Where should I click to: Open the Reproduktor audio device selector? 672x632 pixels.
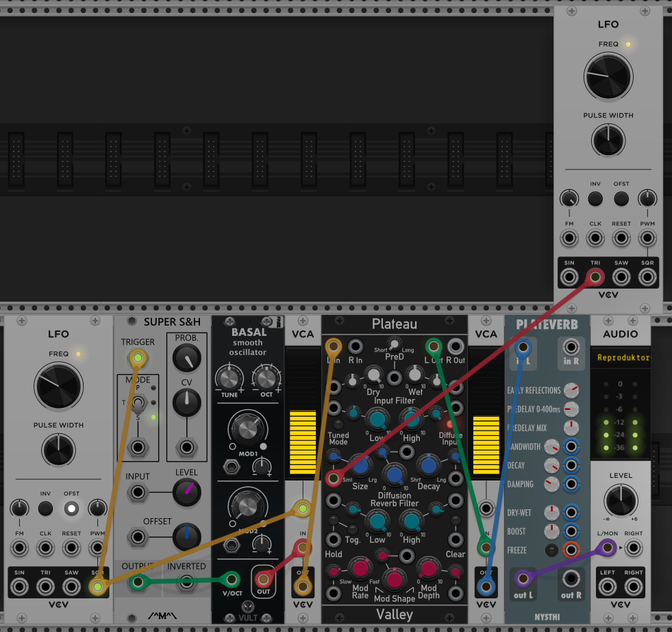coord(621,358)
